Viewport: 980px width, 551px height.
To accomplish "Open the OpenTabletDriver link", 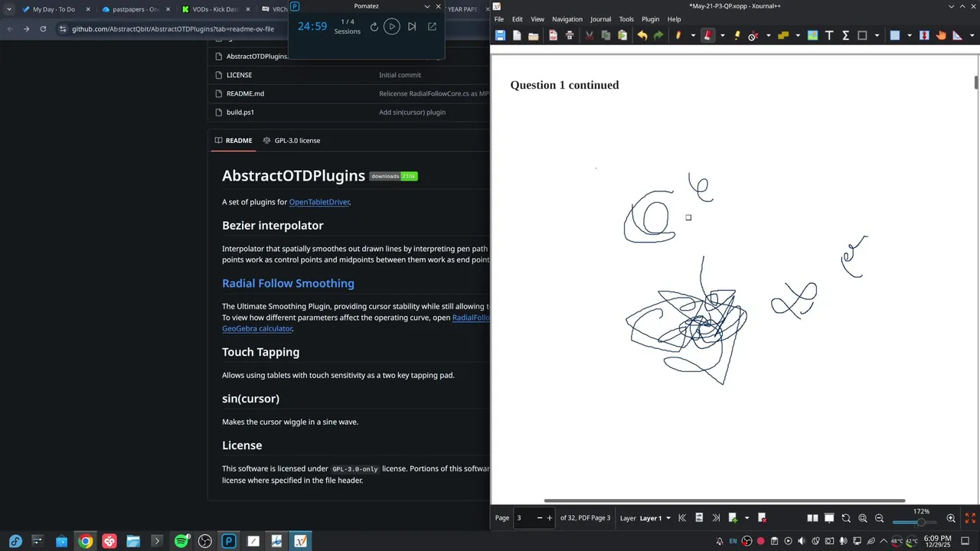I will 319,202.
